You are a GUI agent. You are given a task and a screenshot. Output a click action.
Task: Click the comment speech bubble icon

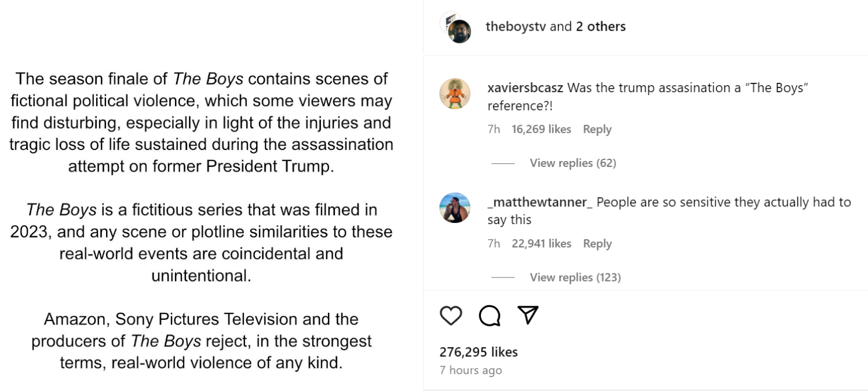pyautogui.click(x=490, y=316)
